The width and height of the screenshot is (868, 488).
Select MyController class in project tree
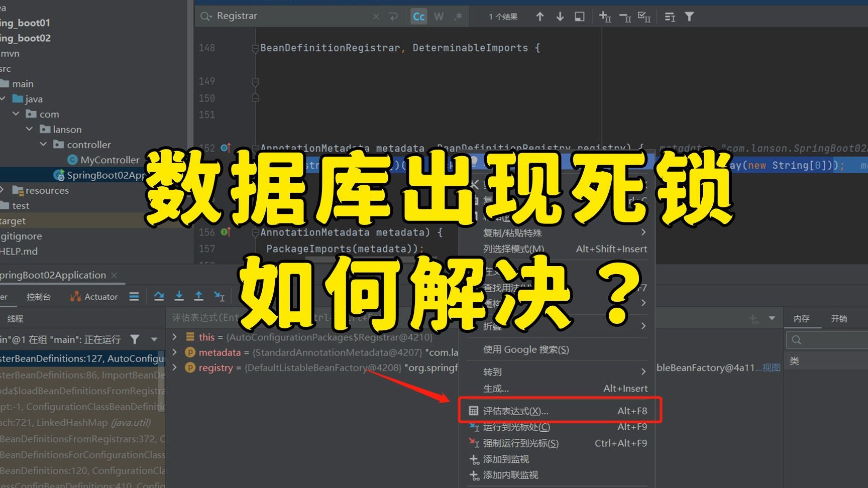(x=103, y=160)
